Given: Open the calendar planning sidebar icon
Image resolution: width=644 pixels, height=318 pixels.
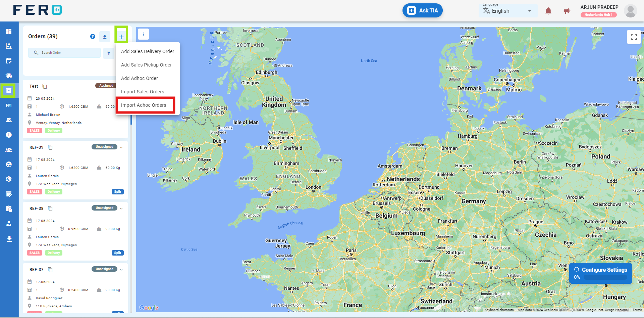Looking at the screenshot, I should pos(9,61).
